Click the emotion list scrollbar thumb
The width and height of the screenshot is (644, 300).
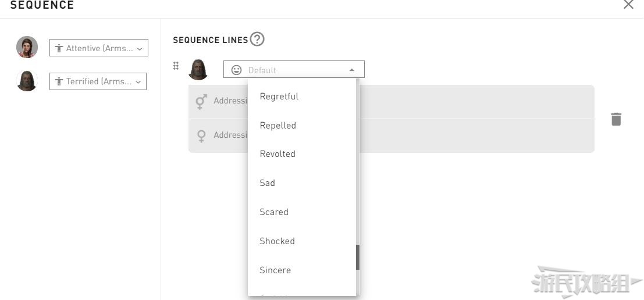358,258
